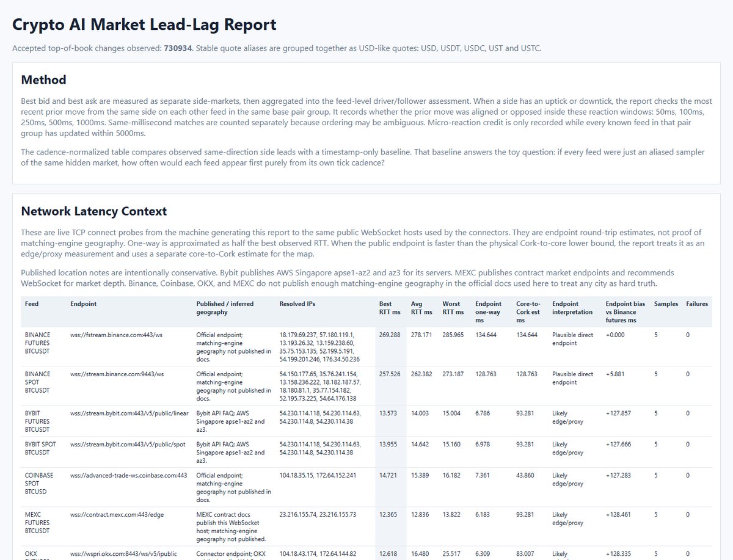
Task: Select Best RTT value 13.955
Action: 388,444
